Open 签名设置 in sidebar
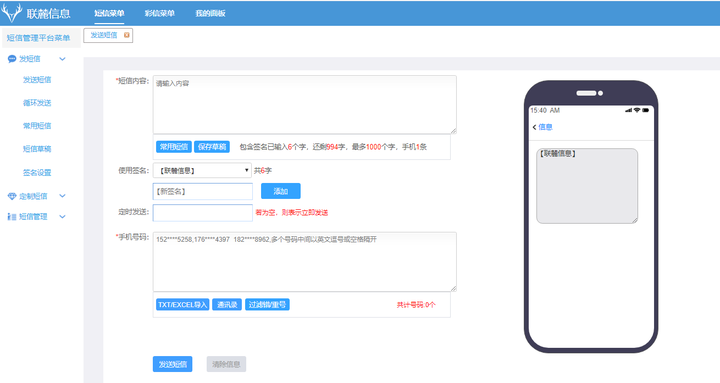 pos(37,173)
